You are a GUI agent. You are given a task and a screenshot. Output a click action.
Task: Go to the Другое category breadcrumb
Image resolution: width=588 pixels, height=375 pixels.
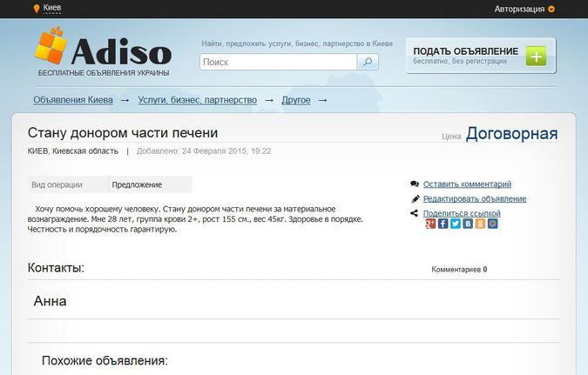point(296,100)
